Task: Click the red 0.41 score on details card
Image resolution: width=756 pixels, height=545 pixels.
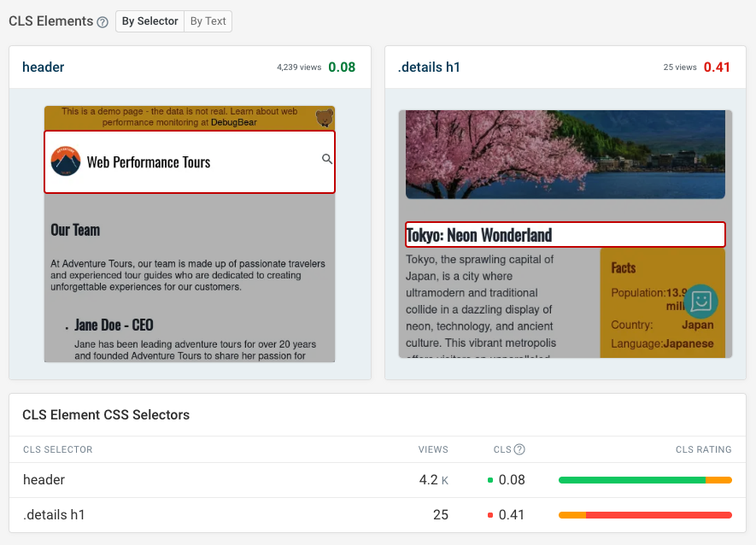Action: click(x=717, y=67)
